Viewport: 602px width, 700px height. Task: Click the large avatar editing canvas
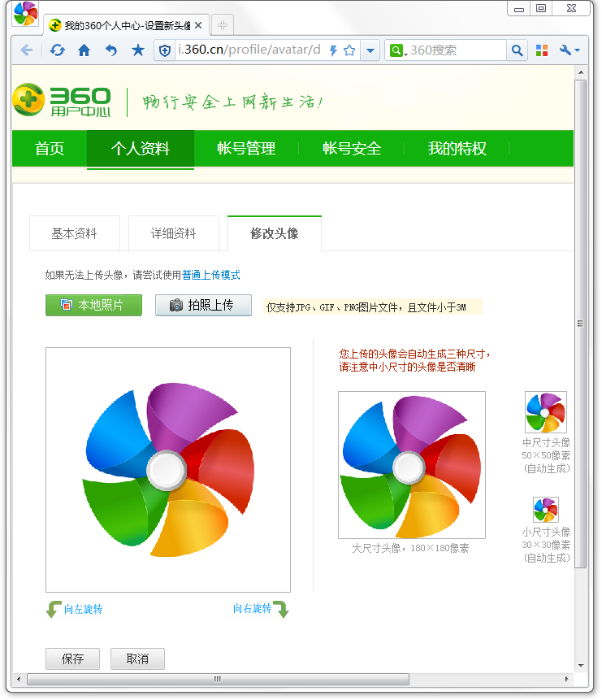point(168,470)
